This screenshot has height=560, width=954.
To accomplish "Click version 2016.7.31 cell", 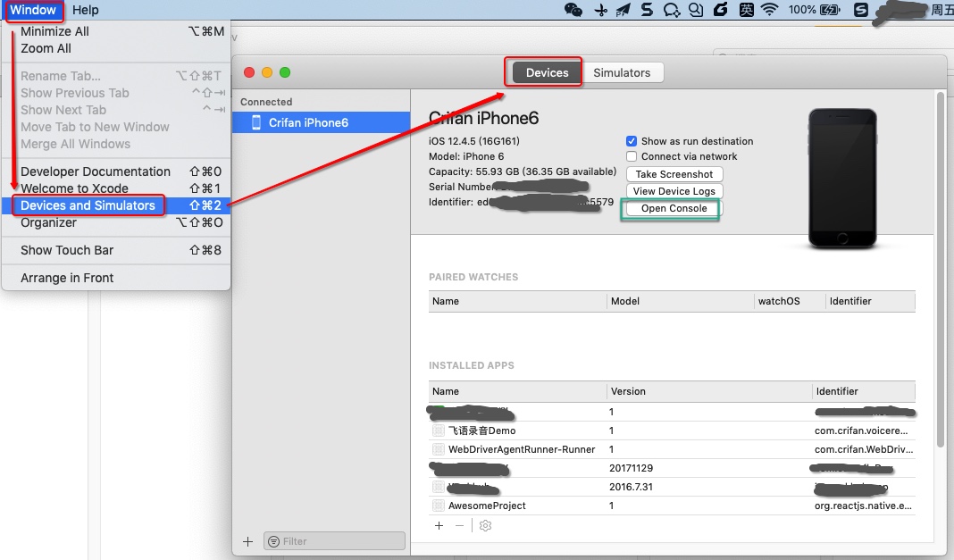I will 631,487.
